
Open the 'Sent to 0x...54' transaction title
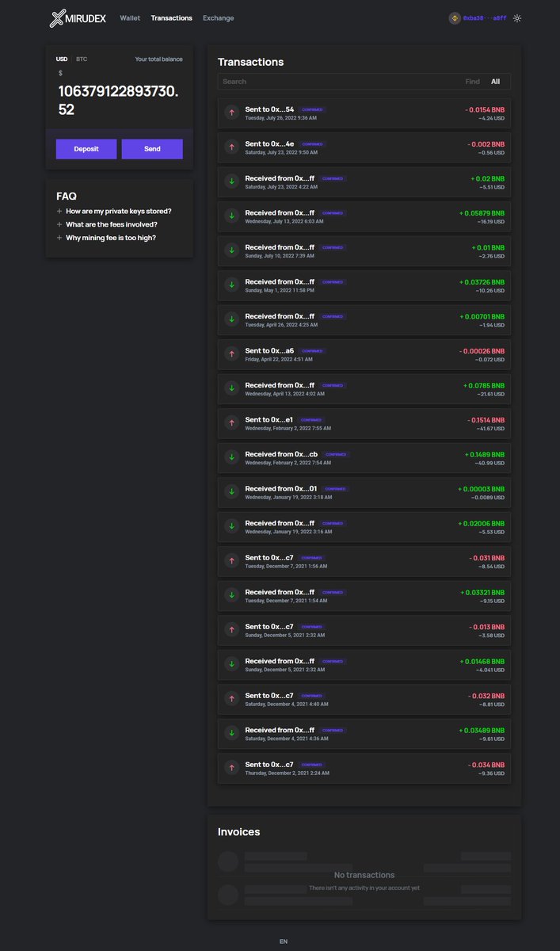269,109
